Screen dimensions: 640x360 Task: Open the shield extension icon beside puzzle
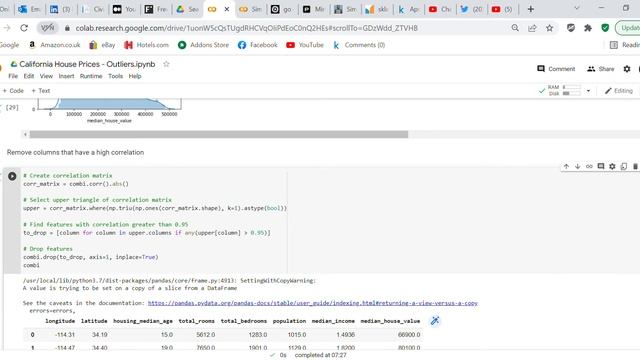pos(571,28)
